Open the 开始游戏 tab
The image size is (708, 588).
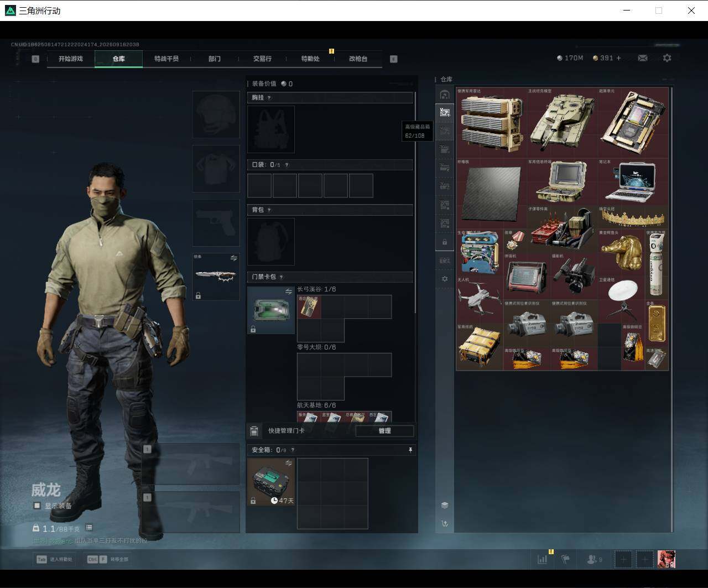[71, 59]
